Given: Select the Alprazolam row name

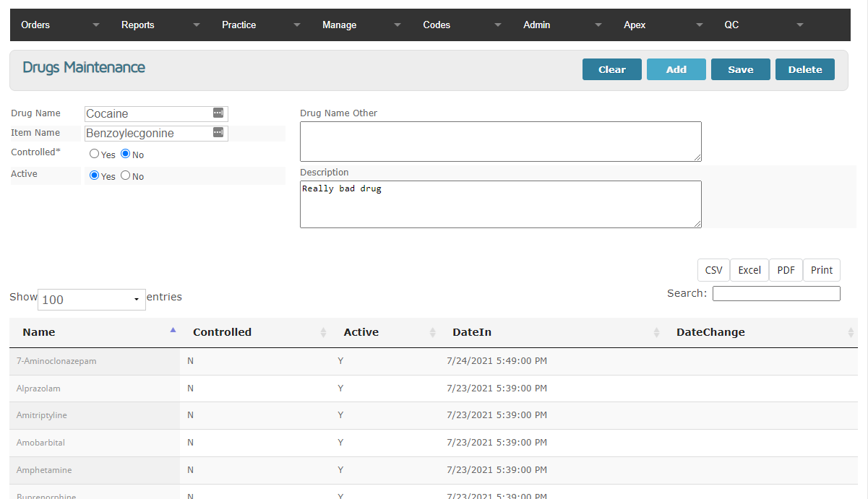Looking at the screenshot, I should [x=38, y=389].
